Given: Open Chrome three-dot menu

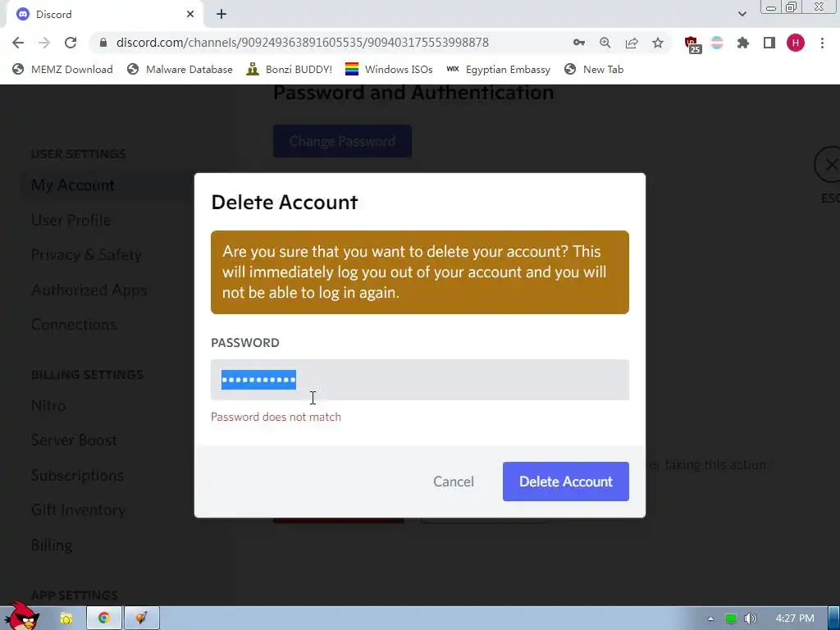Looking at the screenshot, I should point(822,43).
